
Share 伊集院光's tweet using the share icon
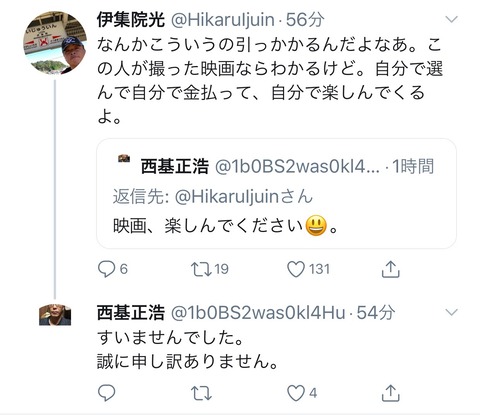click(390, 269)
